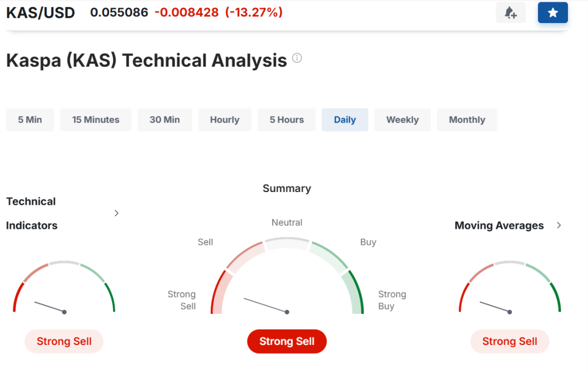
Task: Click the 0.055086 price value
Action: [x=119, y=13]
